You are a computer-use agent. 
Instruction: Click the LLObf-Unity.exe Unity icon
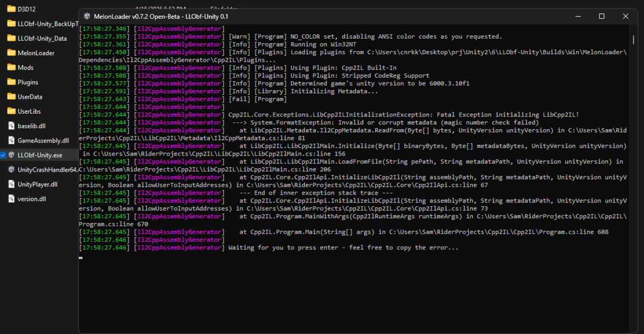point(11,155)
